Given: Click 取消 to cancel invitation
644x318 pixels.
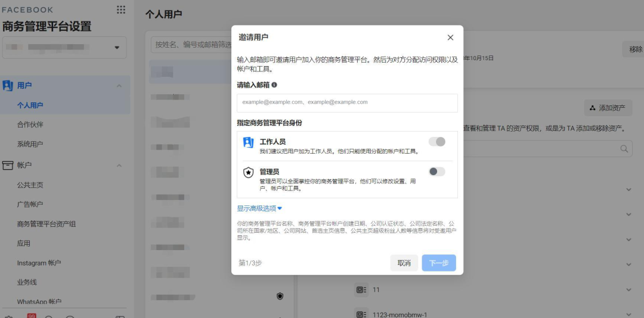Looking at the screenshot, I should coord(404,263).
